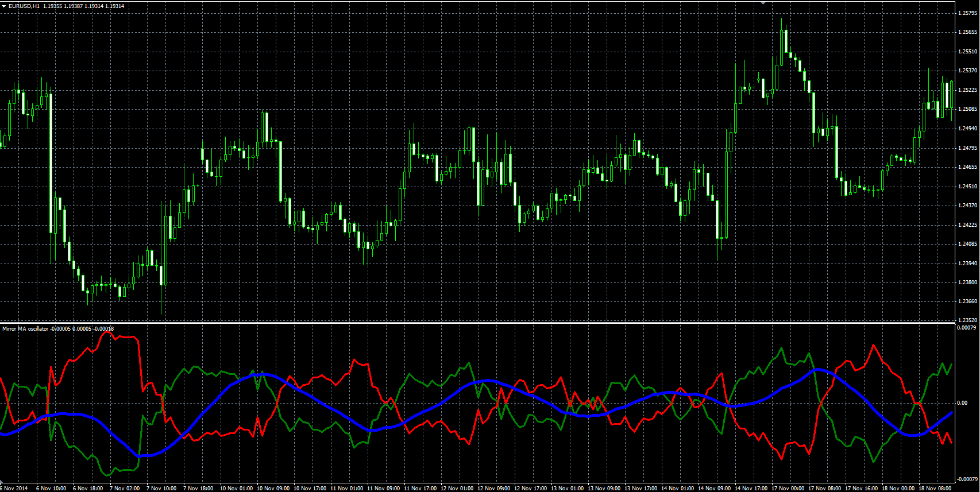Click the 13 Nov 01:00 time label
The width and height of the screenshot is (980, 492).
[568, 489]
